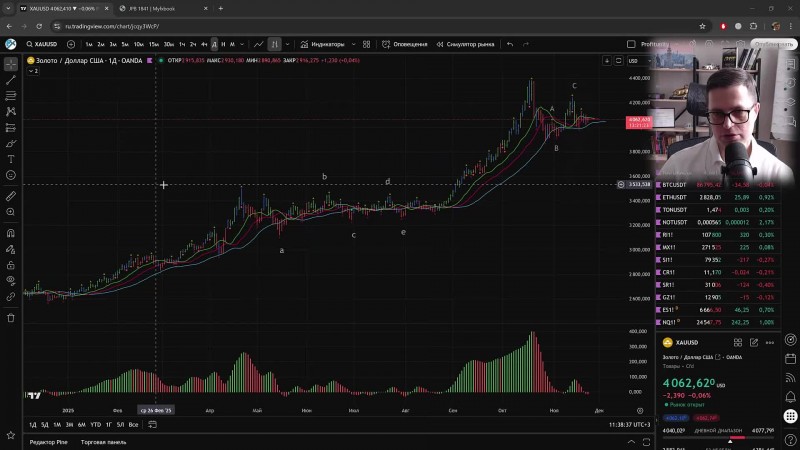Open XAUUSD more options menu

pyautogui.click(x=770, y=343)
